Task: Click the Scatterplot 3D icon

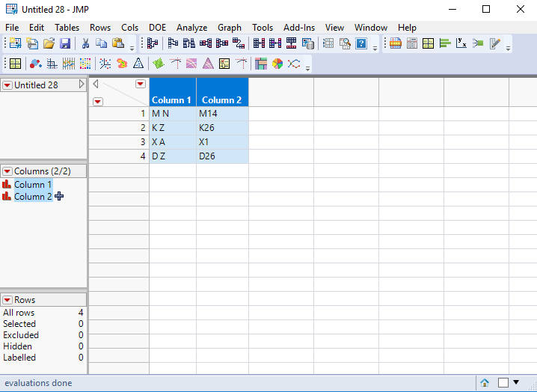Action: coord(105,64)
